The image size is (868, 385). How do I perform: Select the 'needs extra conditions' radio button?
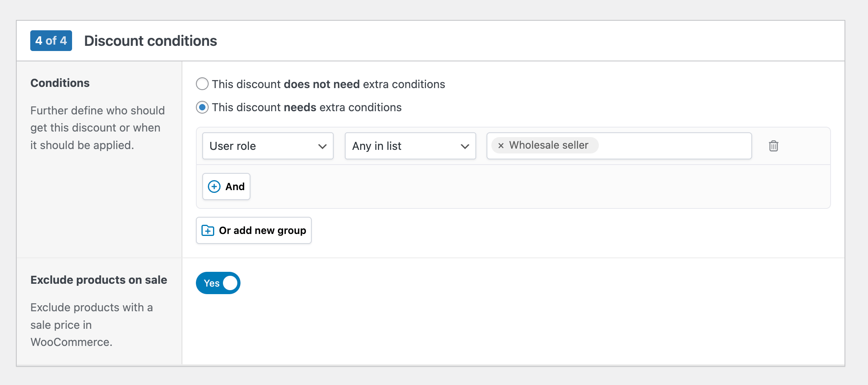point(202,107)
